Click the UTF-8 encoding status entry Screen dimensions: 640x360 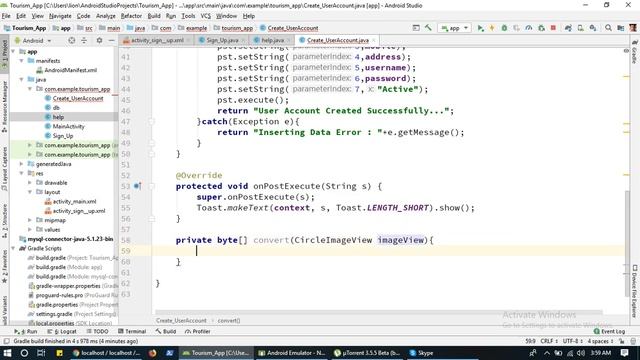coord(573,341)
